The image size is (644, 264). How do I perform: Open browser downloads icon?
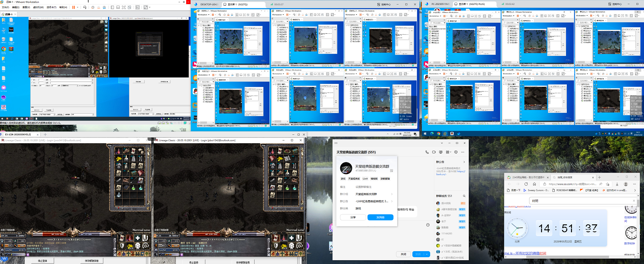pyautogui.click(x=617, y=184)
